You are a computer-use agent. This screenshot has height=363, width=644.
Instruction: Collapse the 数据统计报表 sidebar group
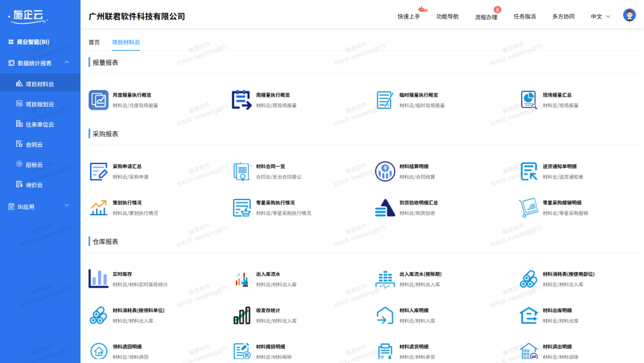point(40,63)
